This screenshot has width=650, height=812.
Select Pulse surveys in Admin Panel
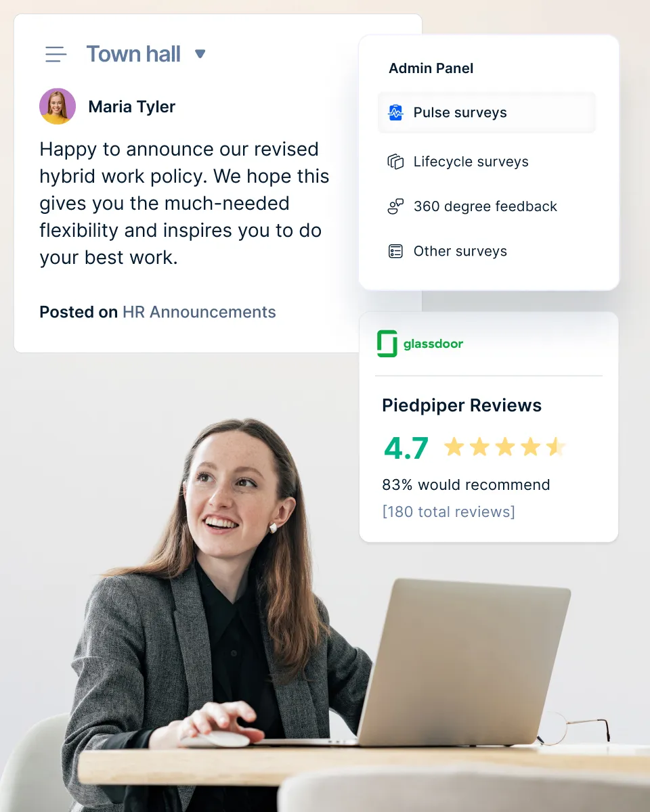click(x=487, y=112)
